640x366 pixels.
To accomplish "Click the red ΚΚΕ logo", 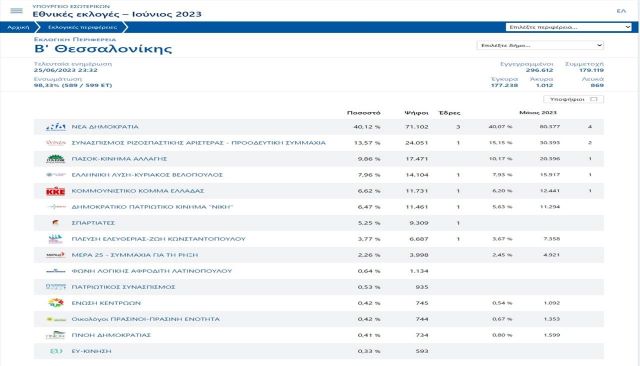I will coord(56,191).
